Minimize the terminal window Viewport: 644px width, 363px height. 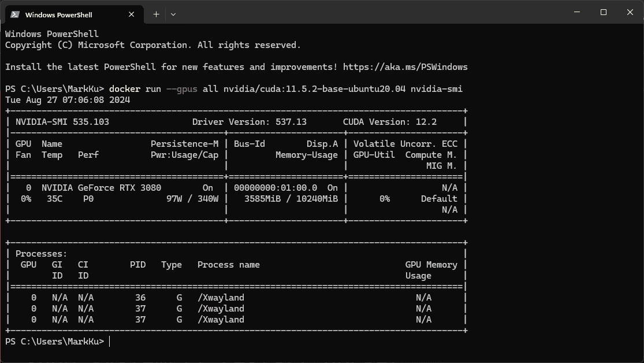tap(578, 12)
